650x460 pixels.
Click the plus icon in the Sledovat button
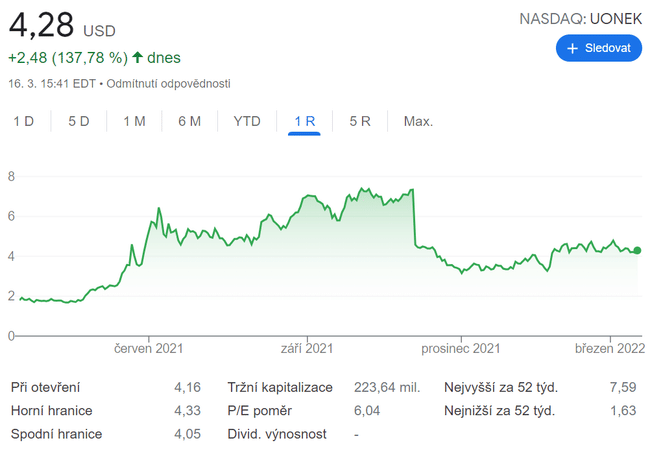coord(572,48)
